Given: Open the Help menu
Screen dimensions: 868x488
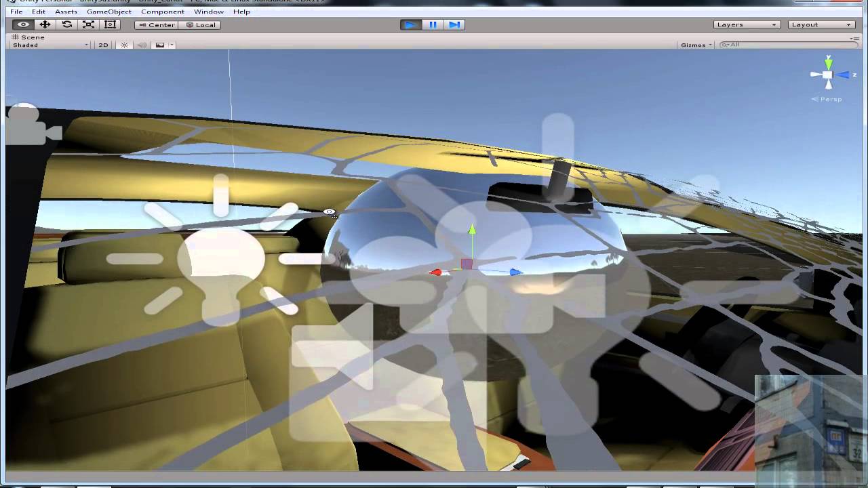Looking at the screenshot, I should (x=241, y=12).
